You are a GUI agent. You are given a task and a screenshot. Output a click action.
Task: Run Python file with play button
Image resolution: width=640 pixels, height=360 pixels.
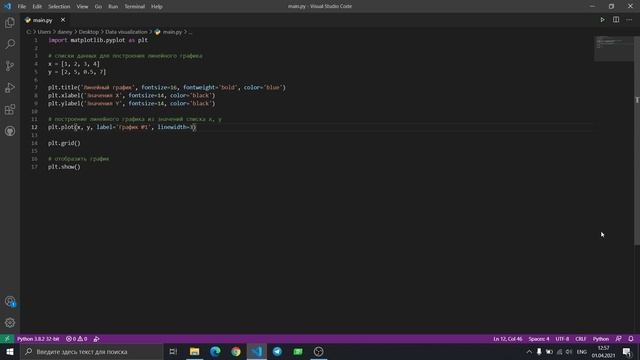(x=602, y=20)
